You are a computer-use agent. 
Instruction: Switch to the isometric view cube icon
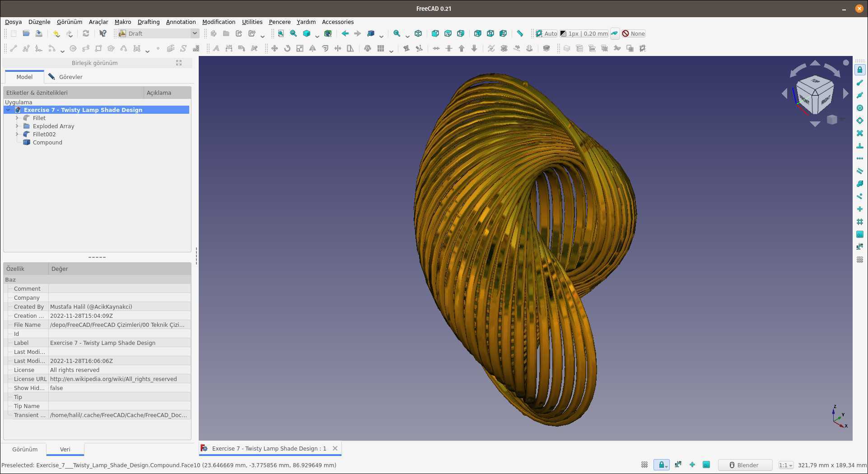pyautogui.click(x=418, y=33)
